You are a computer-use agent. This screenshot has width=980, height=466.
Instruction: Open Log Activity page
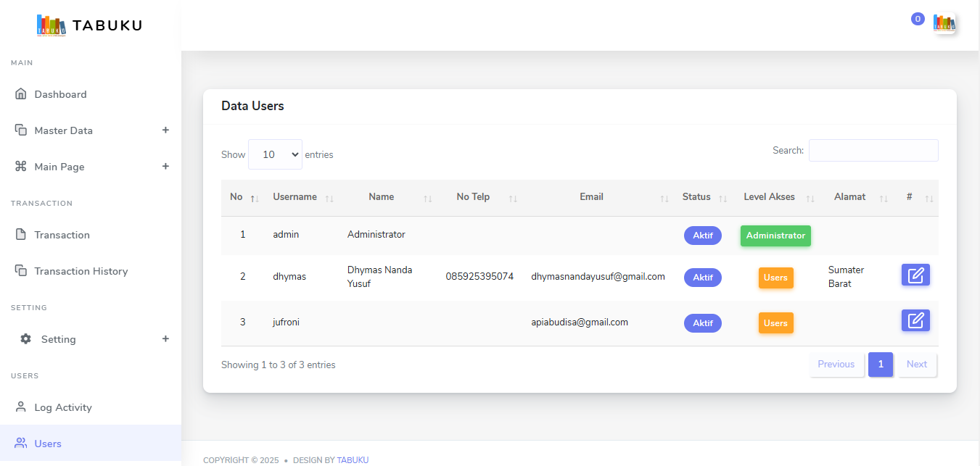pyautogui.click(x=62, y=407)
